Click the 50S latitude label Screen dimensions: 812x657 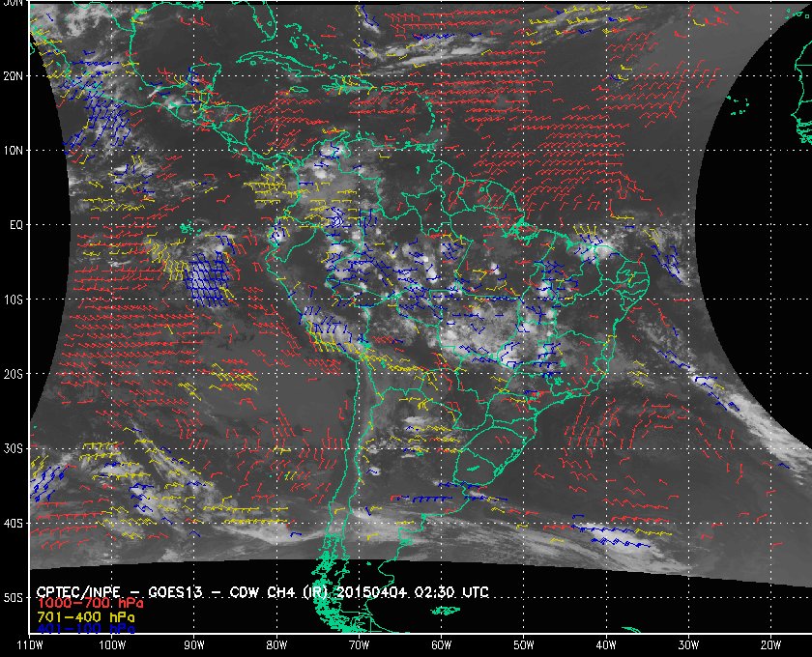click(x=14, y=598)
